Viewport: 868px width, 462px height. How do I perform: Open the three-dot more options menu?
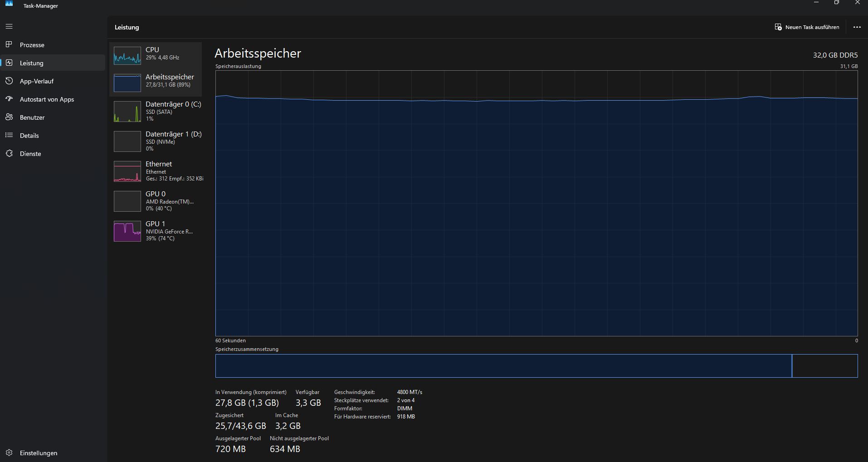857,27
